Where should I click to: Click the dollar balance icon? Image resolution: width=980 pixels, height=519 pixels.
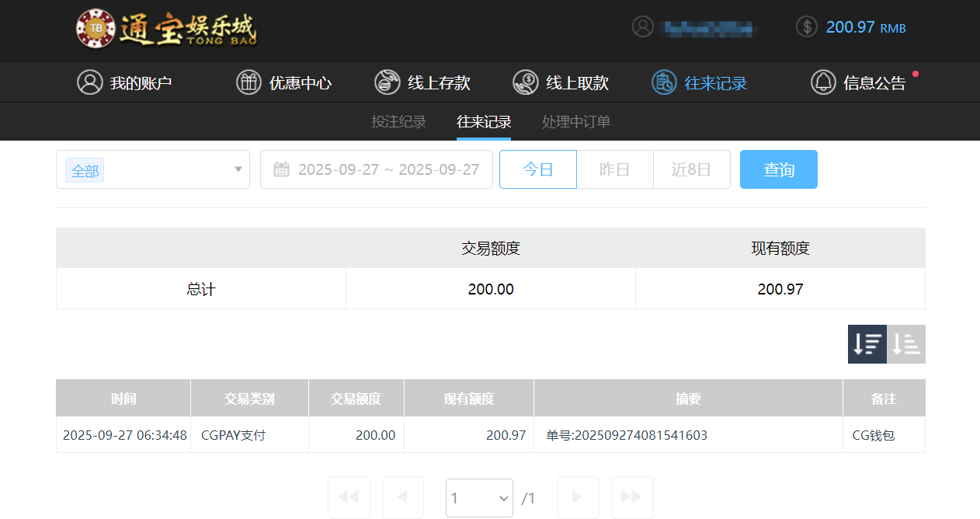(805, 26)
